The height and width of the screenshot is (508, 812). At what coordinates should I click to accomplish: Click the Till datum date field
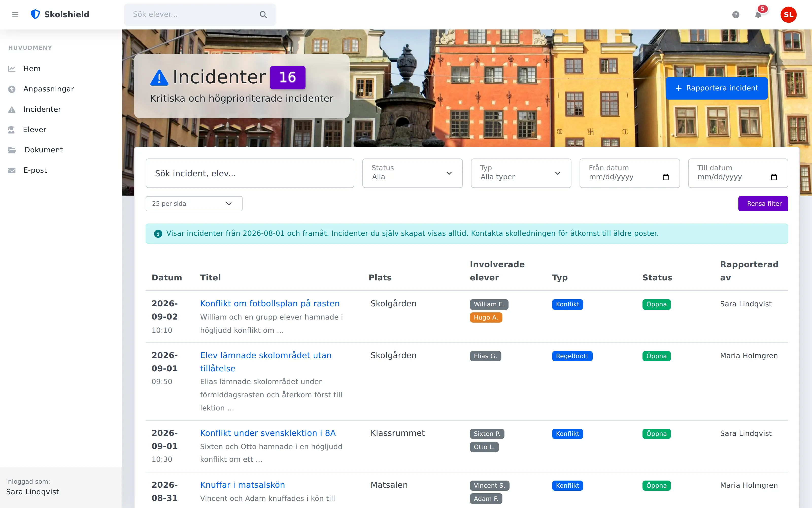[738, 173]
